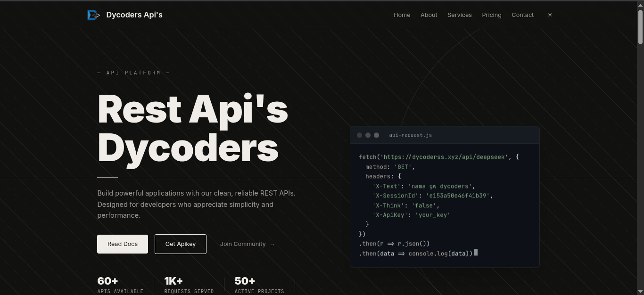
Task: Click the Read Docs button
Action: pos(123,244)
